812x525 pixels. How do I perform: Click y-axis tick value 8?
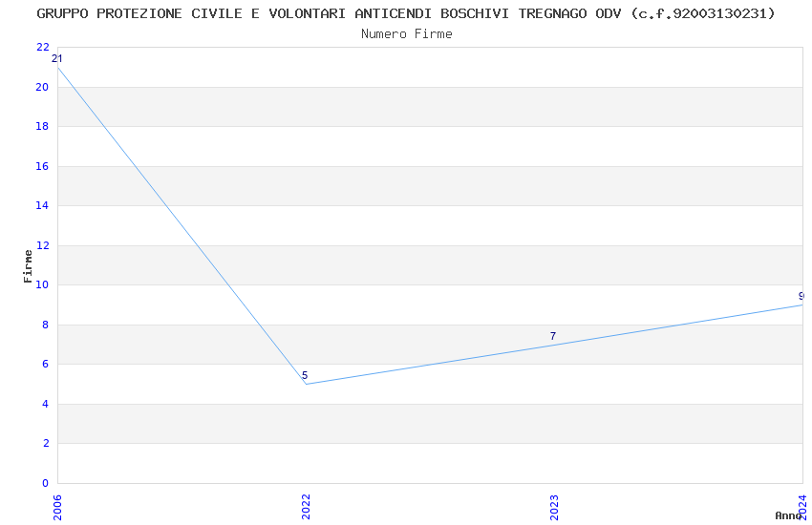coord(46,325)
